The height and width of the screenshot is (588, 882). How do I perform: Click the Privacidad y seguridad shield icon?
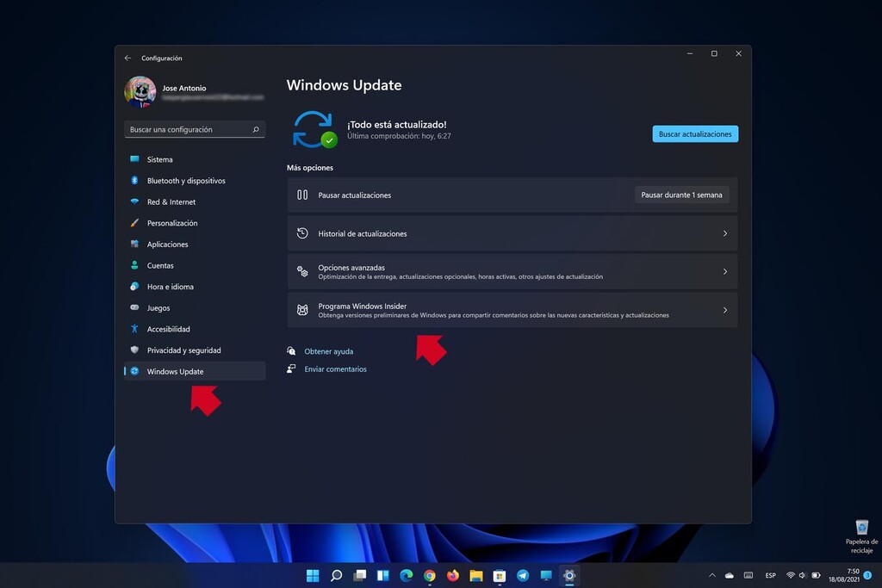coord(134,350)
